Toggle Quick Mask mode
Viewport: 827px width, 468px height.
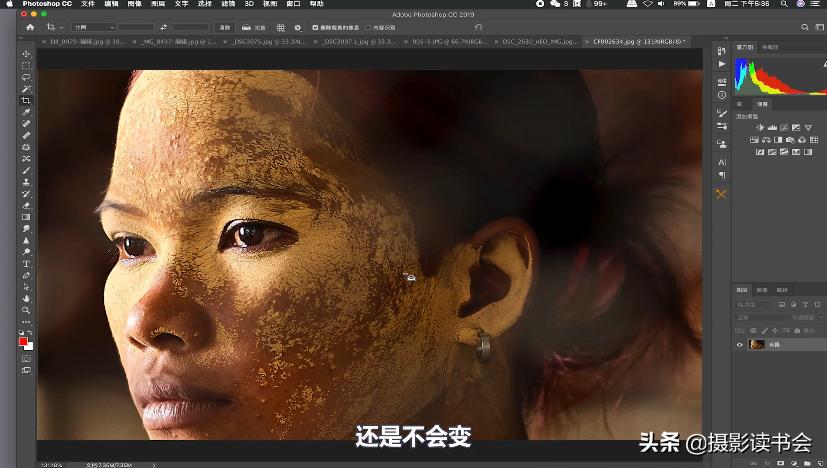pyautogui.click(x=26, y=358)
